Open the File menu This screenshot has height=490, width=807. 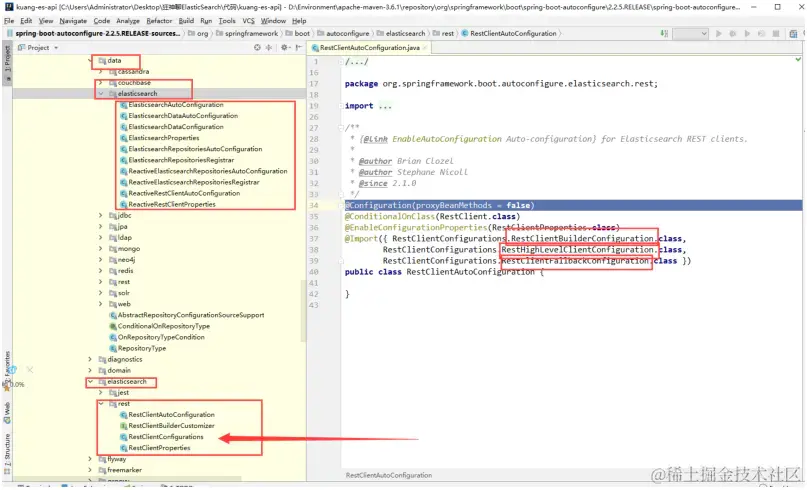(9, 21)
